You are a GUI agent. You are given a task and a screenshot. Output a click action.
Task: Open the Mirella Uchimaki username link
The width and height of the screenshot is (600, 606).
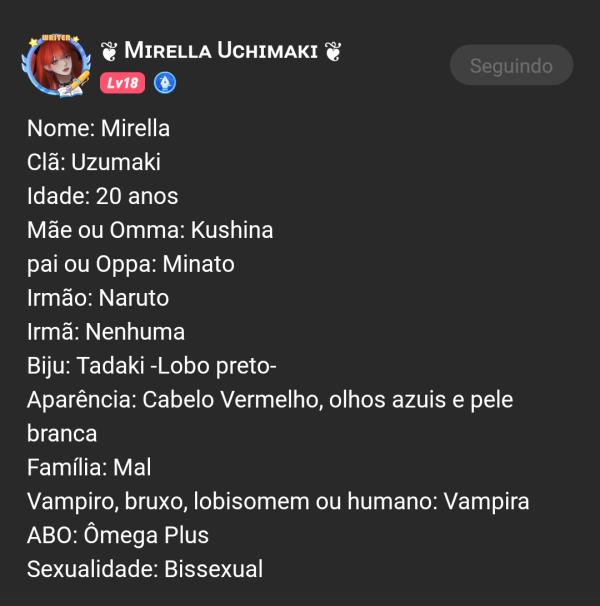(221, 51)
